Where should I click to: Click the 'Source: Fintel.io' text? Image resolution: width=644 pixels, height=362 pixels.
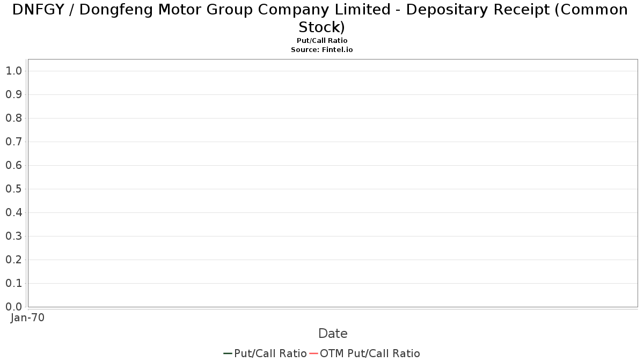(x=322, y=49)
